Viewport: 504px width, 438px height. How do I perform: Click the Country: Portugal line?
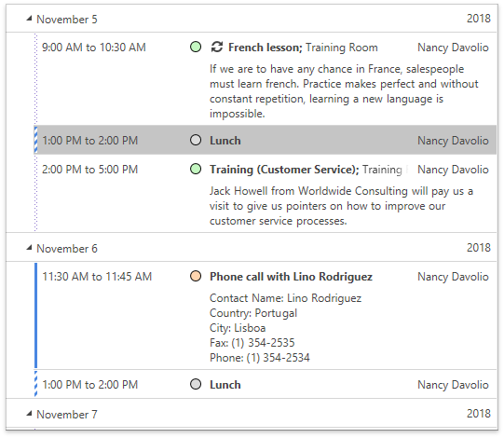[253, 313]
